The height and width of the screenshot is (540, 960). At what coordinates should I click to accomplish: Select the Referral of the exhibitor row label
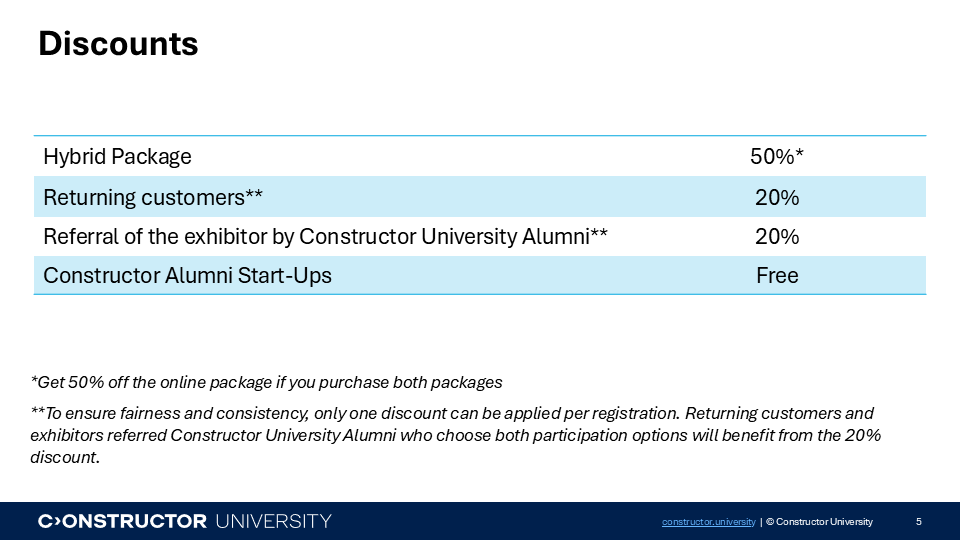coord(325,237)
